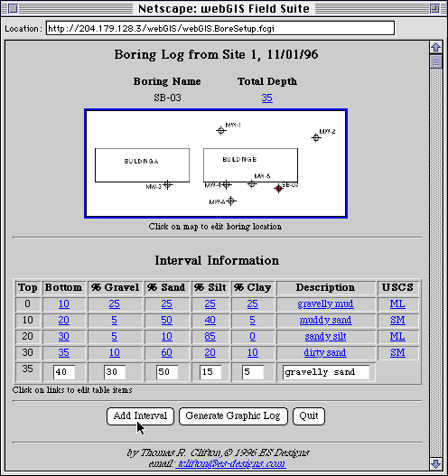This screenshot has width=448, height=476.
Task: Edit Bottom value 20 link
Action: tap(64, 320)
